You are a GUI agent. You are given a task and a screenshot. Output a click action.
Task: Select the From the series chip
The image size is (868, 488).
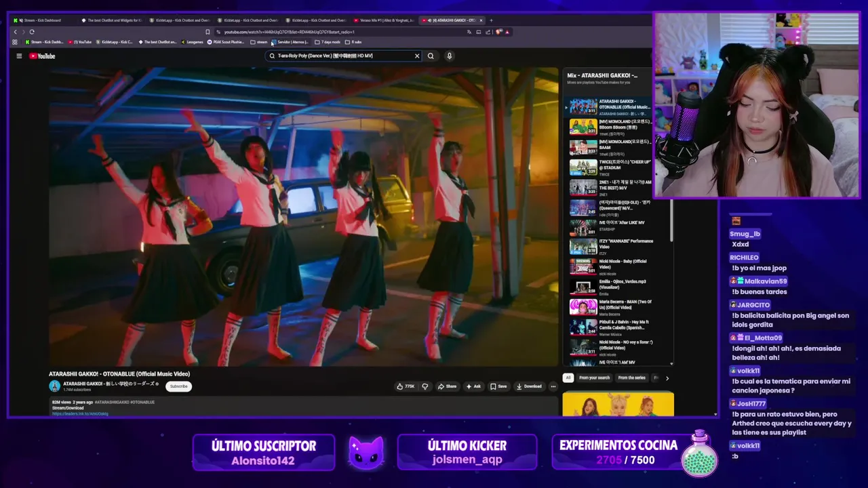(x=632, y=378)
